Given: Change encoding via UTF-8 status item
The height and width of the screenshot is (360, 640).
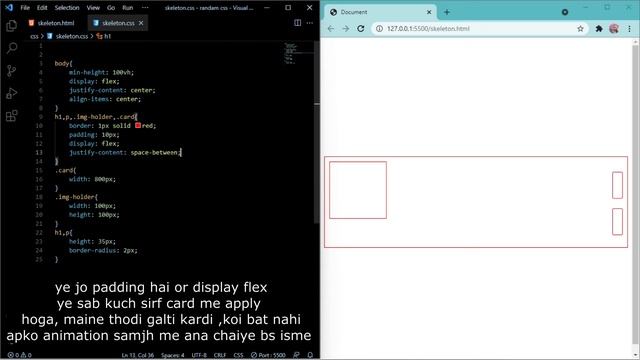Looking at the screenshot, I should 200,355.
